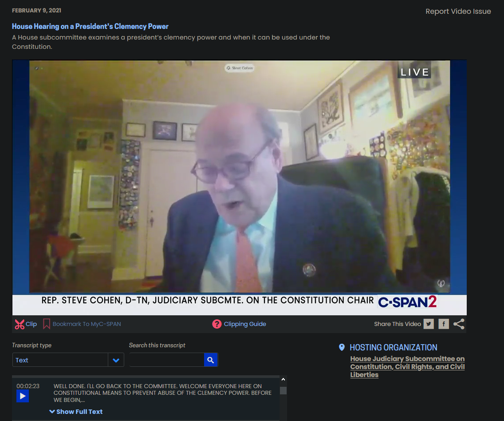Open the general share icon
Screen dimensions: 504x421
(459, 324)
